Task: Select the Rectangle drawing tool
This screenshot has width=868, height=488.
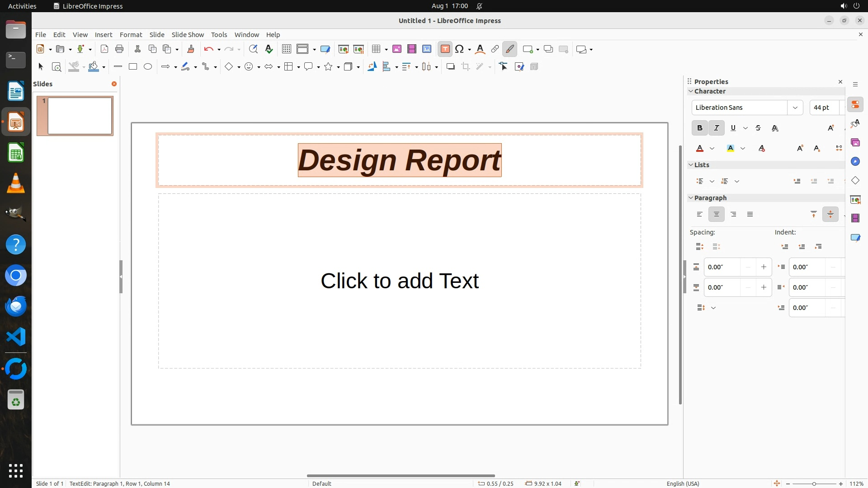Action: click(x=133, y=67)
